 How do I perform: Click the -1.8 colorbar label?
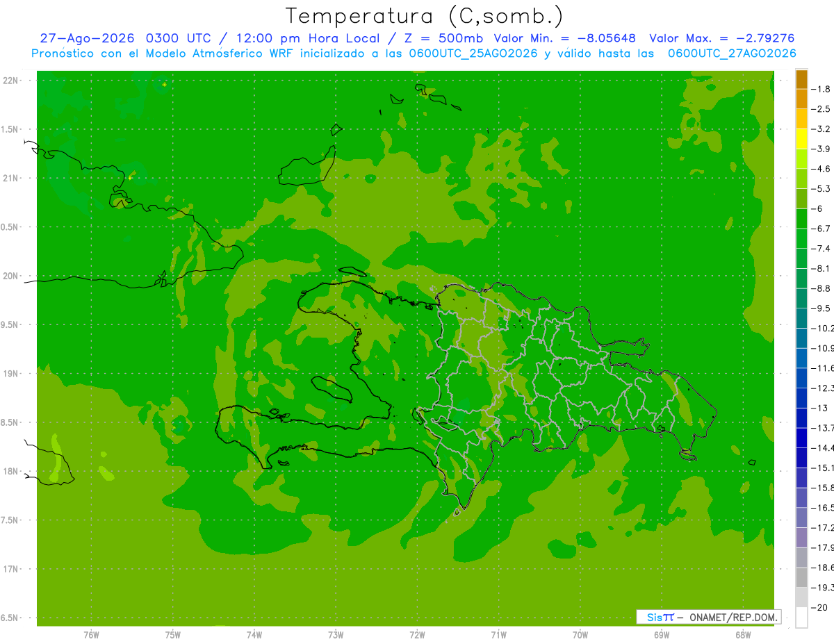(821, 89)
